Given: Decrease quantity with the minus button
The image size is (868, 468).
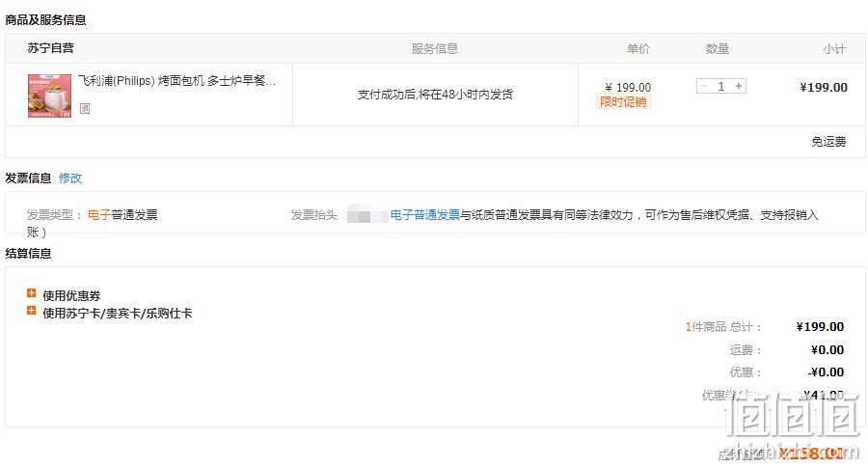Looking at the screenshot, I should 704,86.
